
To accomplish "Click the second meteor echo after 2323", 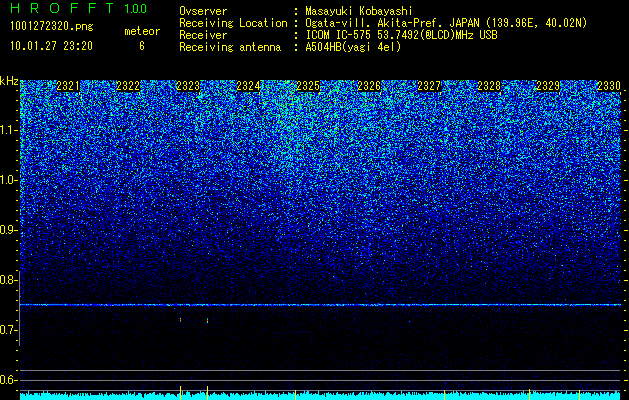I will tap(207, 320).
